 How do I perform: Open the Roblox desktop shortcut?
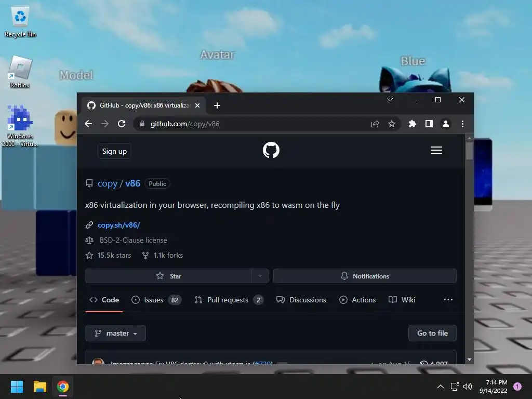point(20,72)
